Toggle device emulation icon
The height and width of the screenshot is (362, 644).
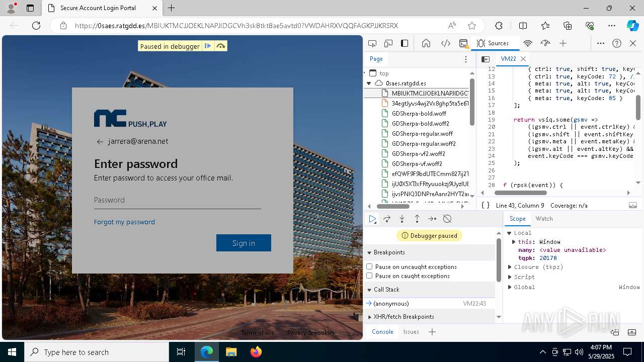coord(388,43)
